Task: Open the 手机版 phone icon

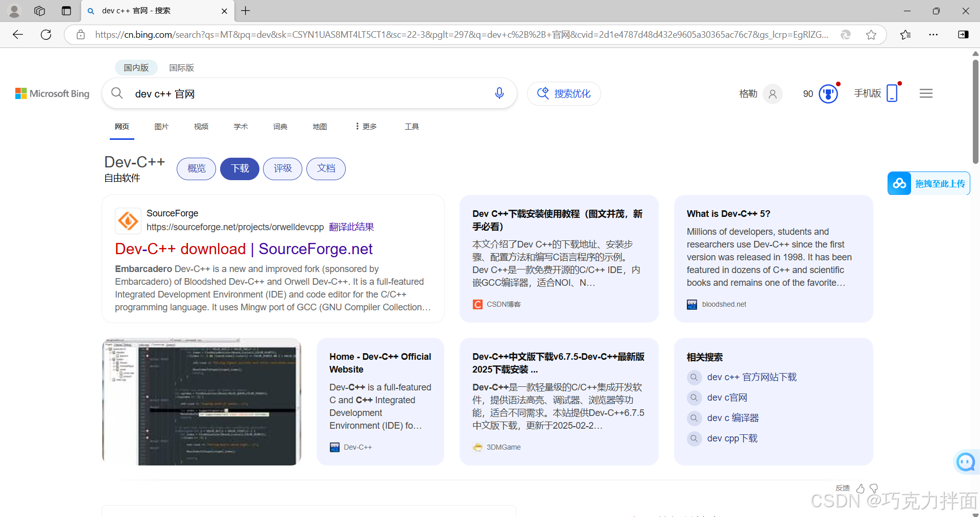Action: 892,93
